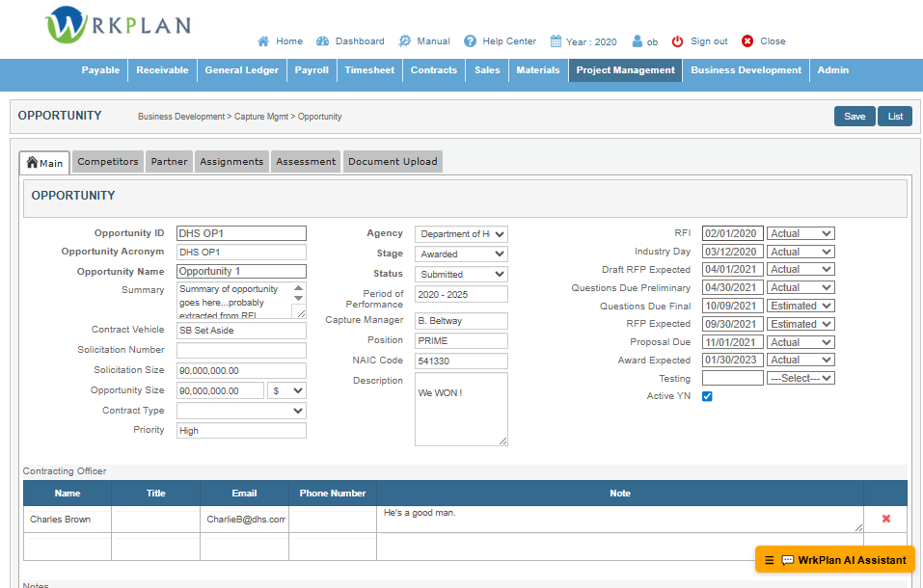Open the WrkPlan AI Assistant

pos(835,560)
